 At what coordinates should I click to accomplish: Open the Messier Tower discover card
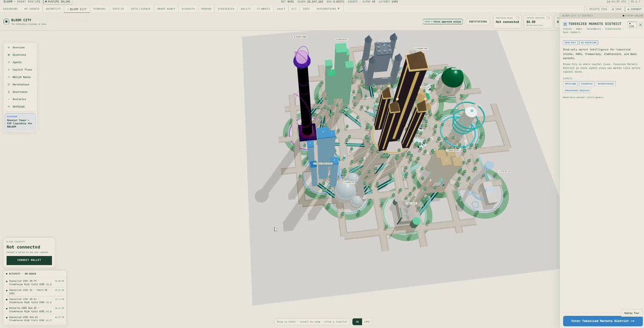(20, 122)
